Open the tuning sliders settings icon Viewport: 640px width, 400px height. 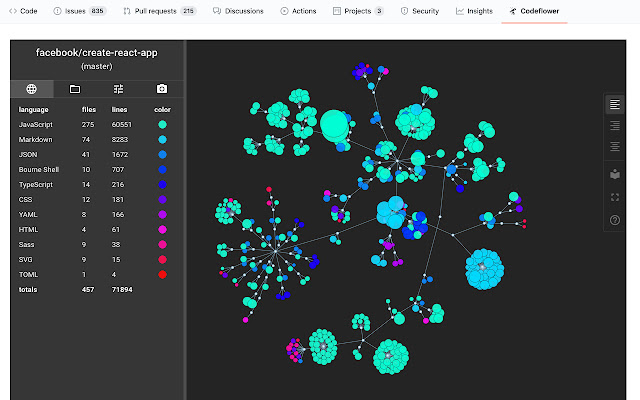click(118, 89)
